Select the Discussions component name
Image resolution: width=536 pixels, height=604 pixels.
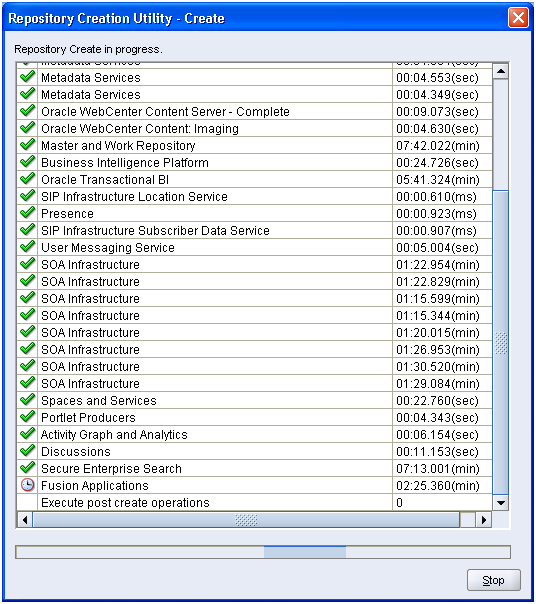coord(76,451)
